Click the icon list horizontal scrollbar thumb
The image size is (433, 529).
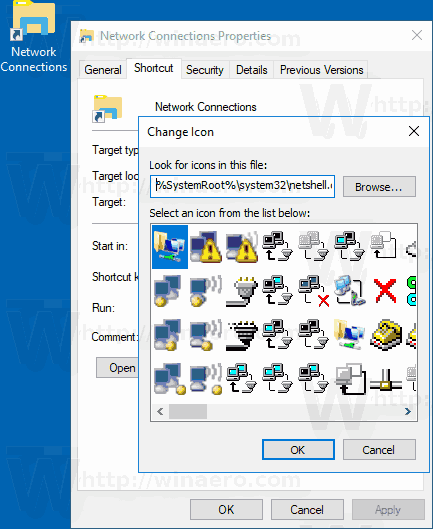(x=188, y=411)
